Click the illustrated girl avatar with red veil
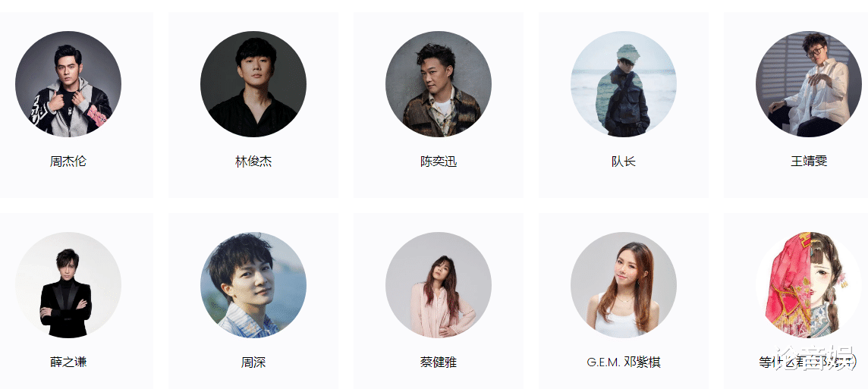868x389 pixels. pyautogui.click(x=809, y=285)
